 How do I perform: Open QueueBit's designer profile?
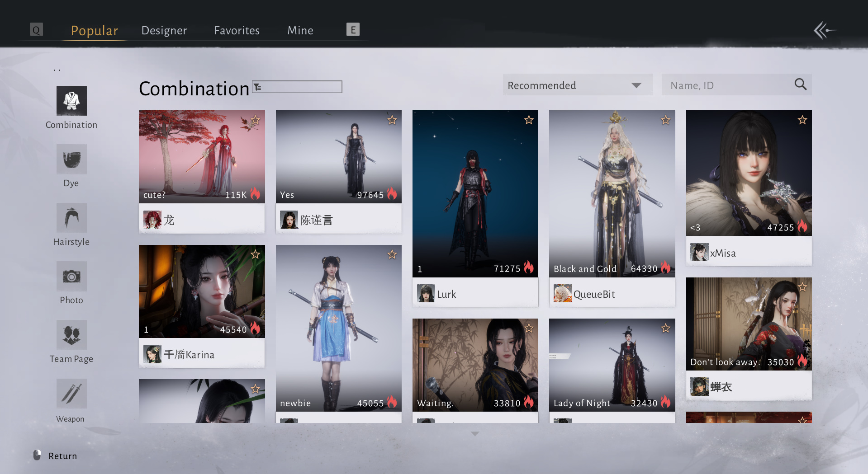pyautogui.click(x=594, y=294)
